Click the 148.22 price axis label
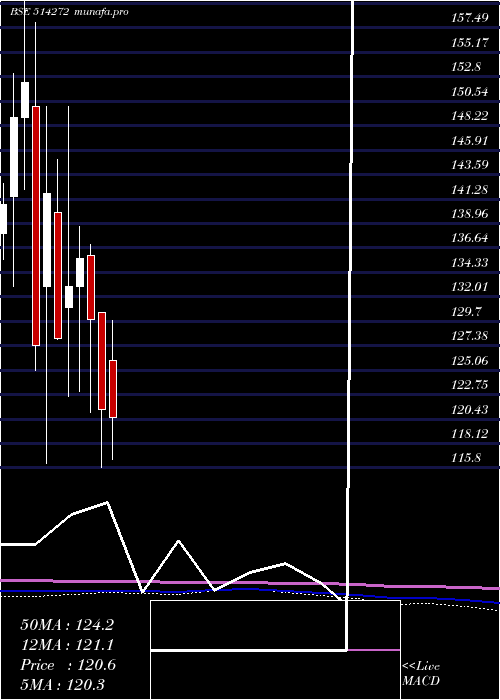The height and width of the screenshot is (700, 500). point(470,116)
